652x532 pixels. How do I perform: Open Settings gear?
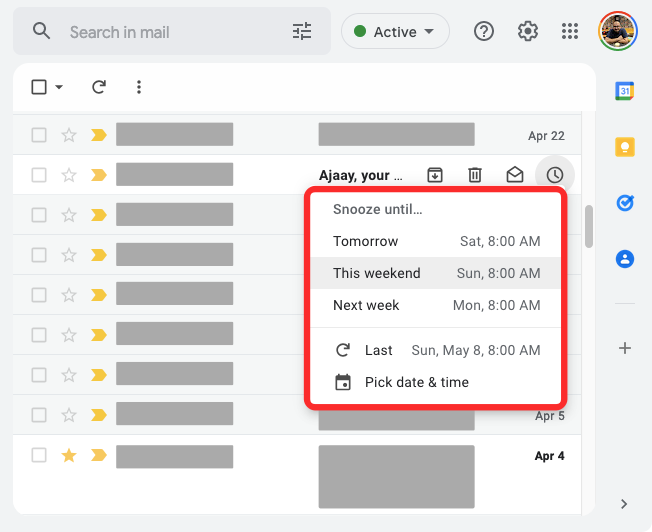[528, 32]
